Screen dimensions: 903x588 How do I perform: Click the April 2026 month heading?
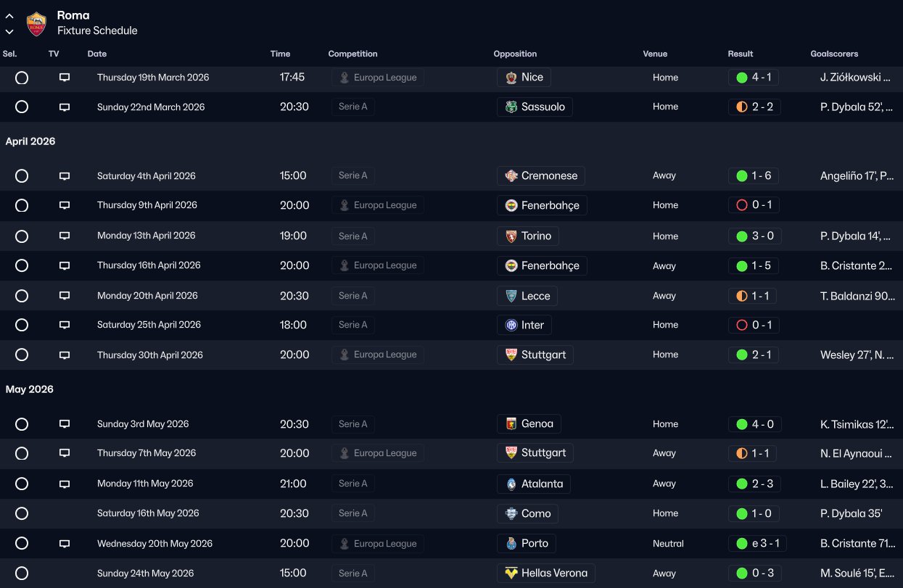(30, 141)
